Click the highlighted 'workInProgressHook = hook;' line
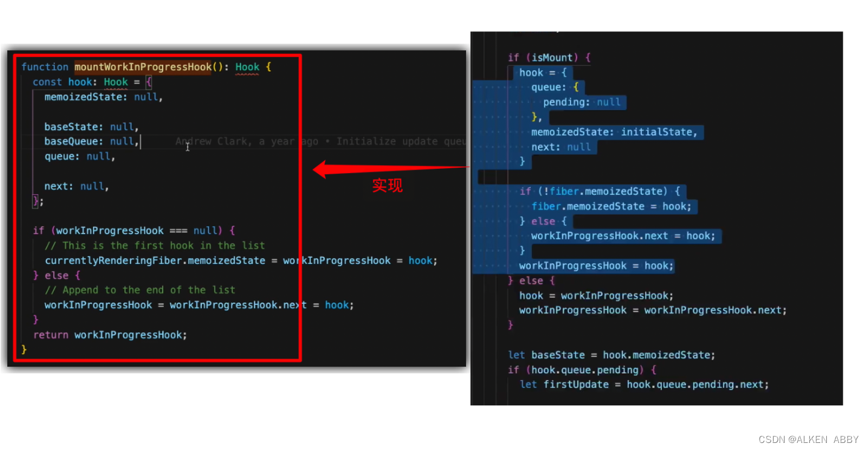Viewport: 868px width, 449px height. [x=597, y=266]
